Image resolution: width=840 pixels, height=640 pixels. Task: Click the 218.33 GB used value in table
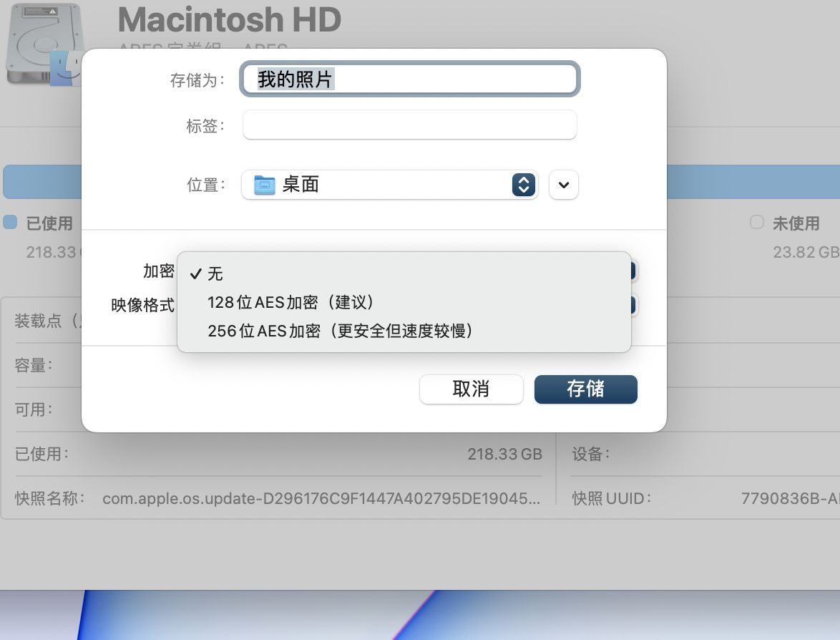(504, 454)
